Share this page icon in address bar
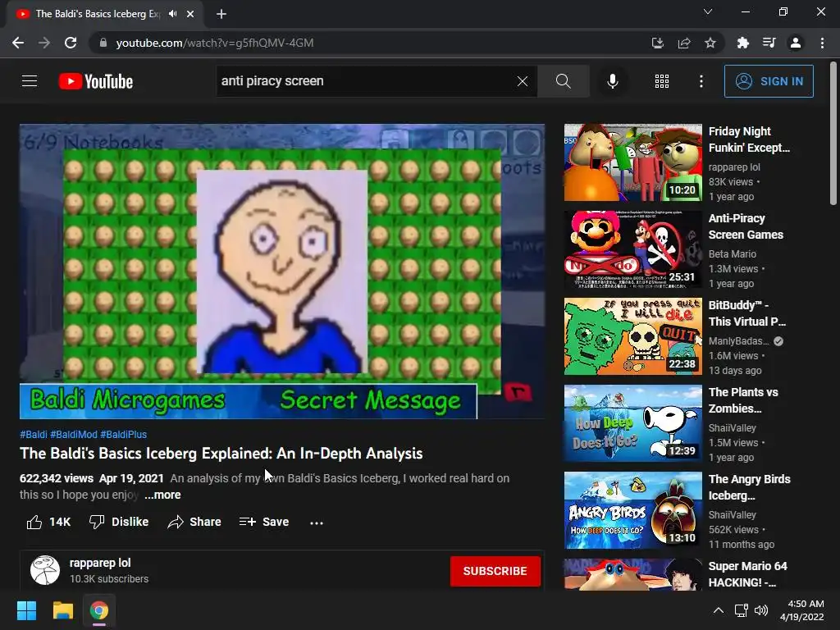 684,43
